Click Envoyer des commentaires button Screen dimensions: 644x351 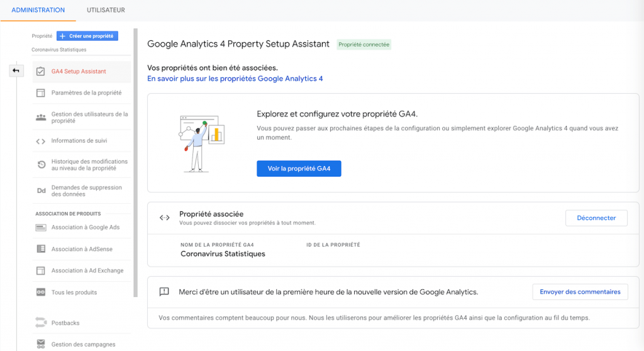(x=580, y=292)
